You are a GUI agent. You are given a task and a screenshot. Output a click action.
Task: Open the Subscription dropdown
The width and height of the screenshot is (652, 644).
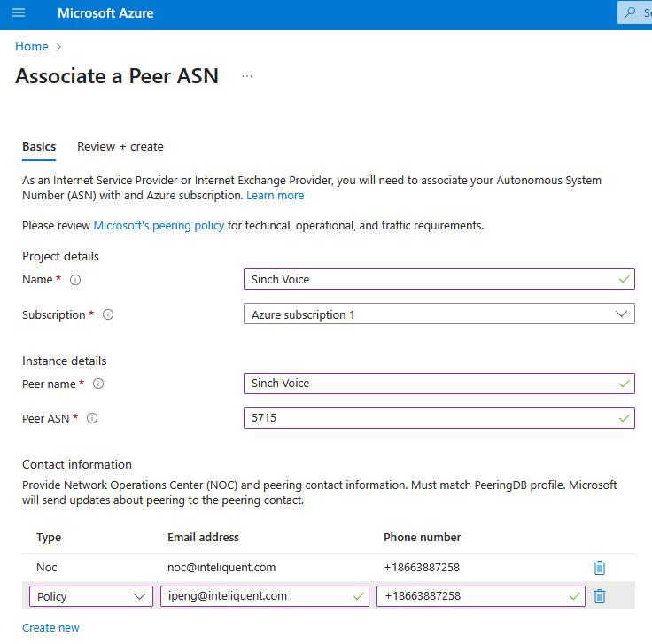pyautogui.click(x=439, y=314)
